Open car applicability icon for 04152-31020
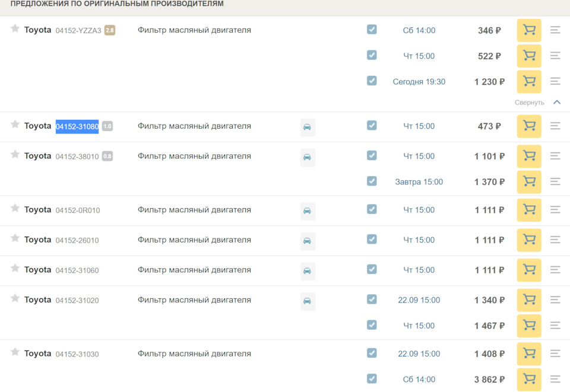 click(x=308, y=301)
